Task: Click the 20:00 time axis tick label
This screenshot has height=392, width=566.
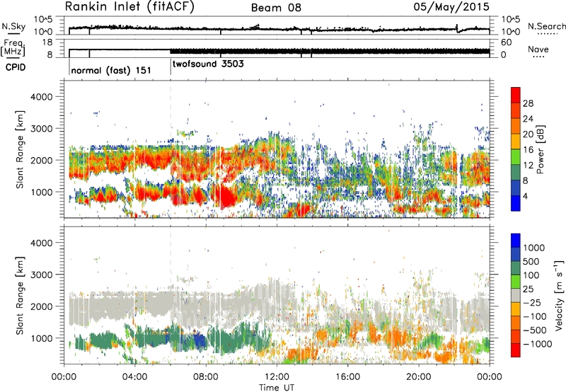Action: point(418,377)
